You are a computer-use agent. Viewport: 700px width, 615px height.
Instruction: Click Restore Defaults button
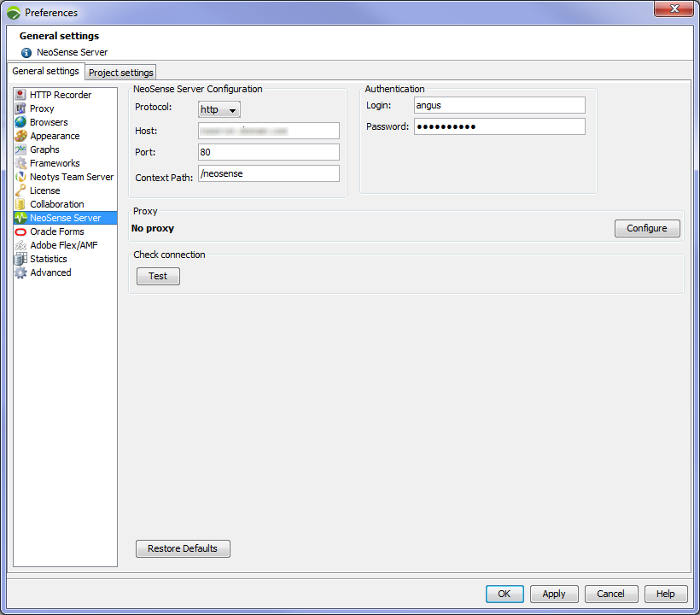[183, 548]
